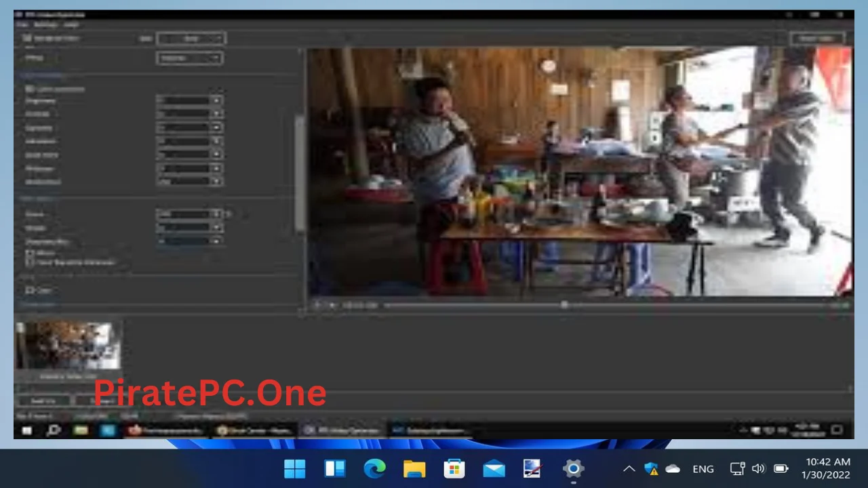The height and width of the screenshot is (488, 868).
Task: Open Microsoft Store from the taskbar
Action: click(454, 468)
